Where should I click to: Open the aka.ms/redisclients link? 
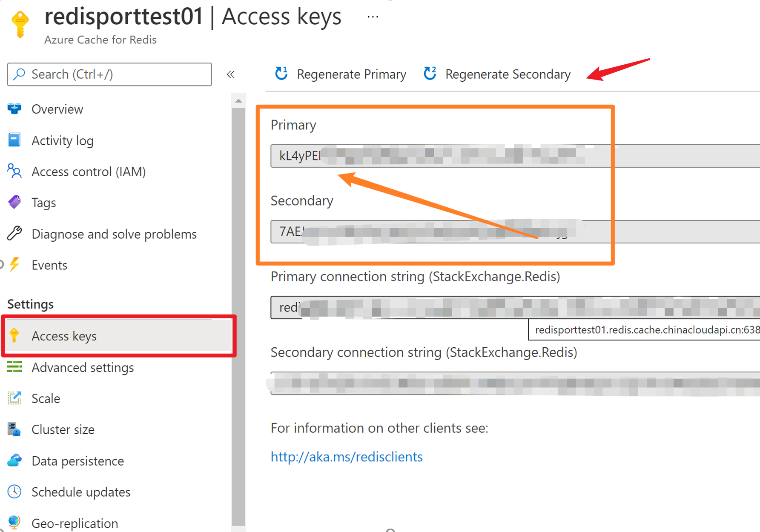347,457
